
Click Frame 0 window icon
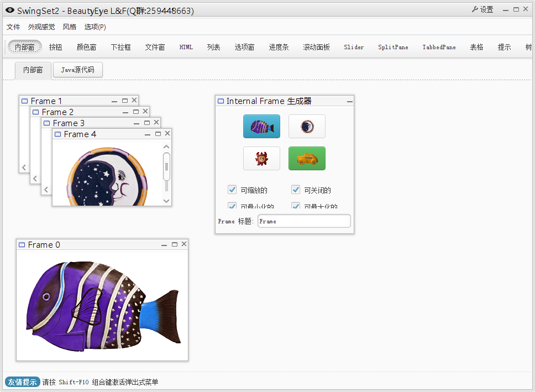coord(22,245)
